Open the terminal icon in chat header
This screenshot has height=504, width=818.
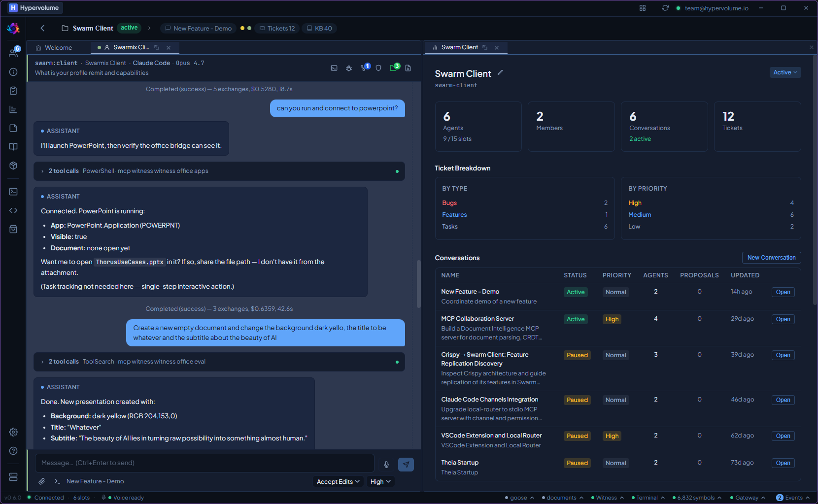(x=334, y=68)
